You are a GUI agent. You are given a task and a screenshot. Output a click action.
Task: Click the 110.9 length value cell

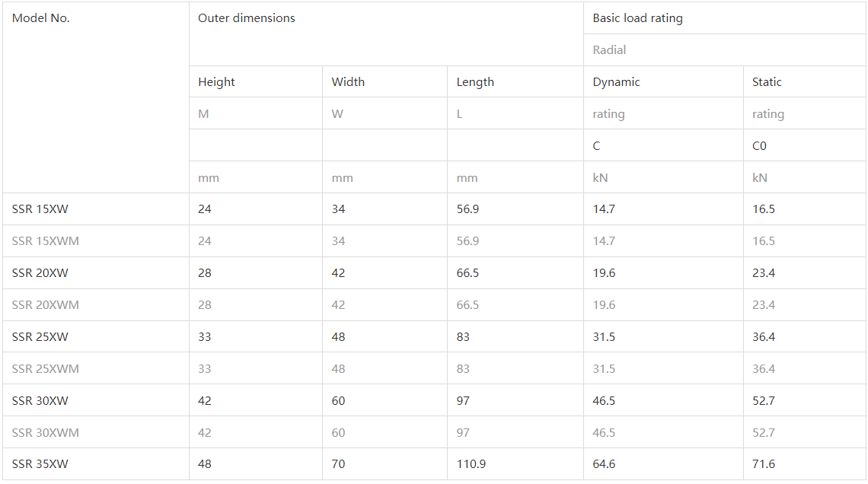pos(471,464)
